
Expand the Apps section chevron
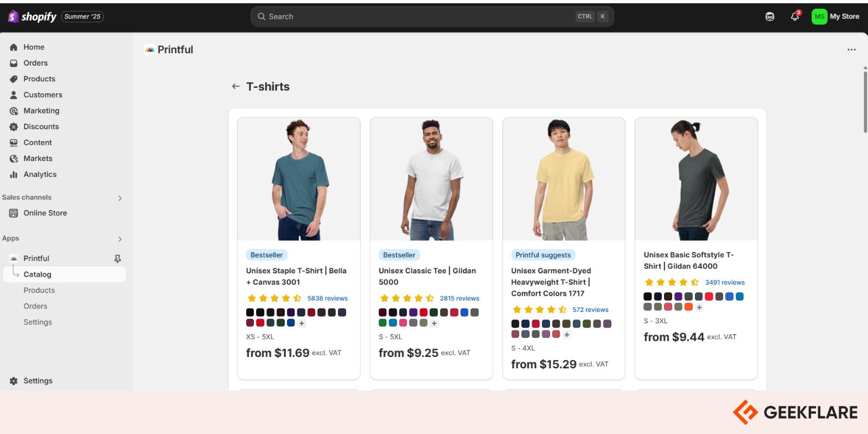click(x=120, y=239)
